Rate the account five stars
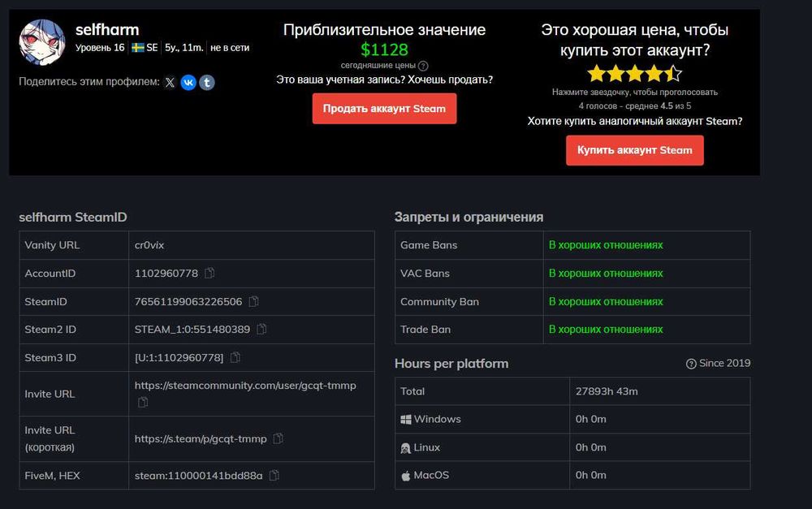 (x=673, y=74)
